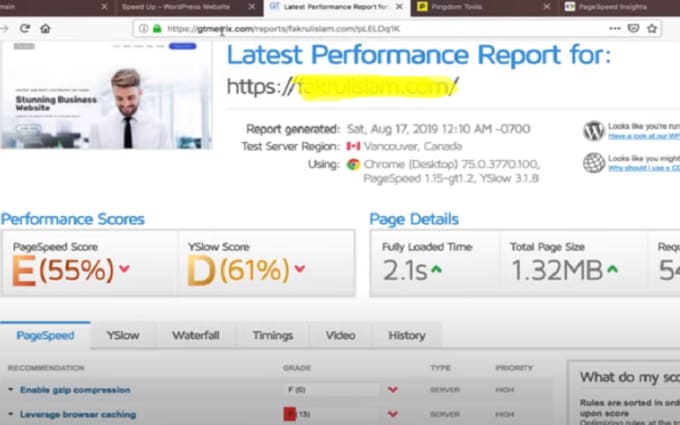The image size is (680, 425).
Task: Click the Pocket save icon
Action: pos(634,29)
